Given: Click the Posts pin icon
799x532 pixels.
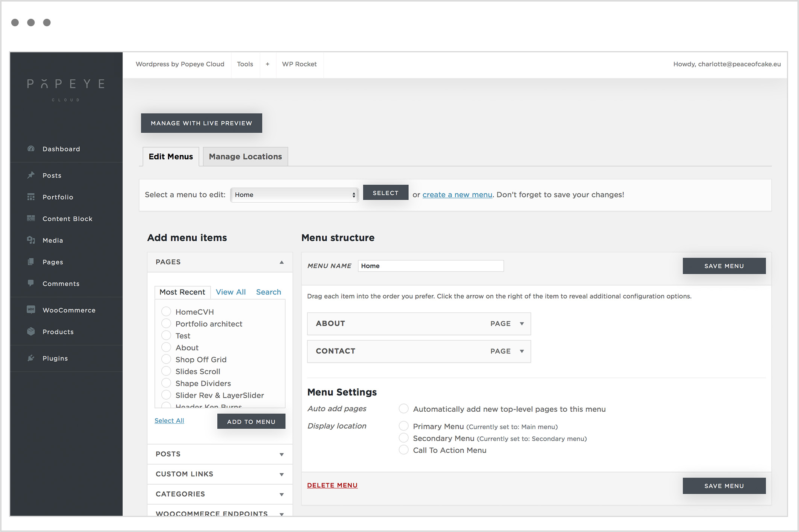Looking at the screenshot, I should [x=31, y=175].
